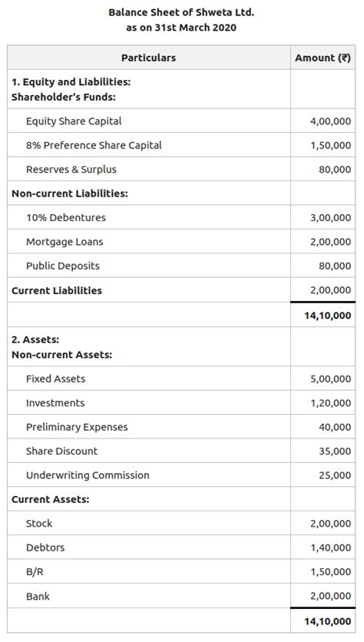Click the Fixed Assets row label

click(56, 379)
